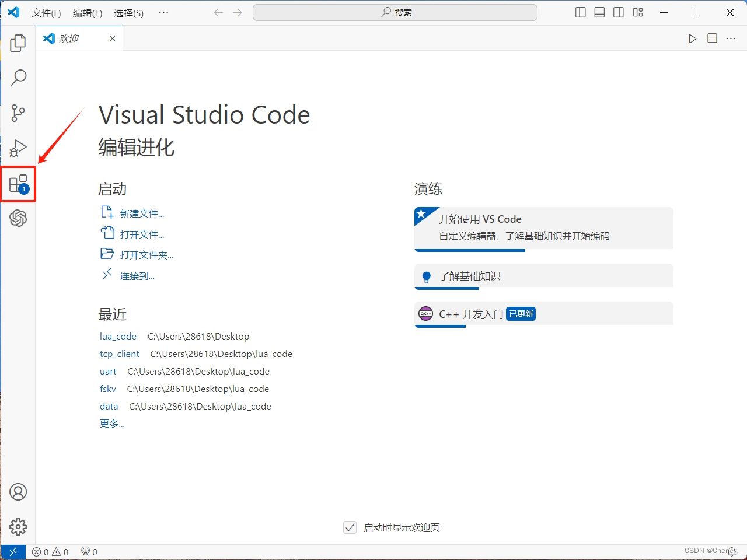Open the ChatGPT extension panel
This screenshot has width=747, height=560.
(18, 218)
